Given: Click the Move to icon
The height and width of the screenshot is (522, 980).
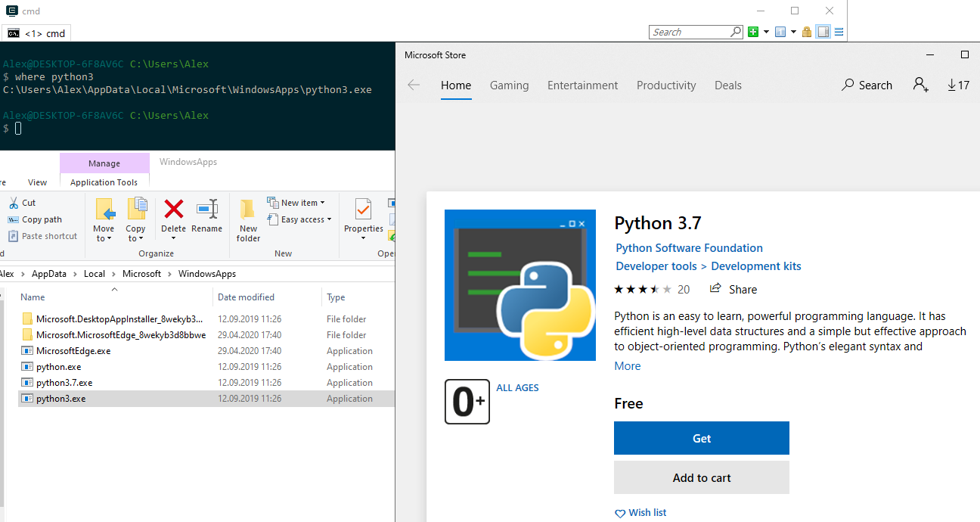Looking at the screenshot, I should [104, 209].
